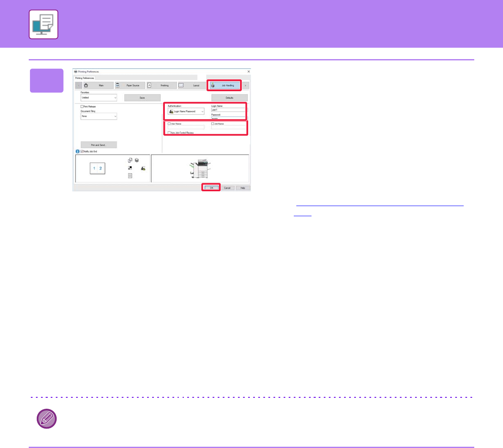This screenshot has height=448, width=503.
Task: Open the Favorites dropdown showing Untitled
Action: (99, 98)
